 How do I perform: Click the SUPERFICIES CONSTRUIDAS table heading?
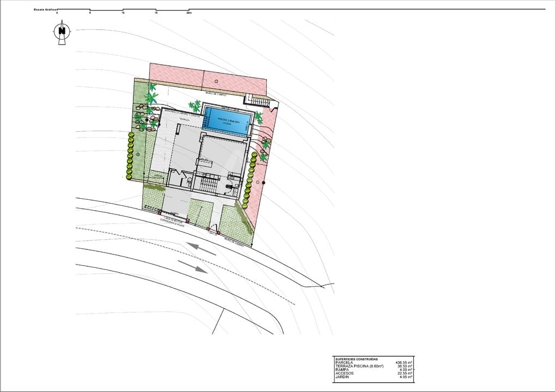[x=356, y=359]
